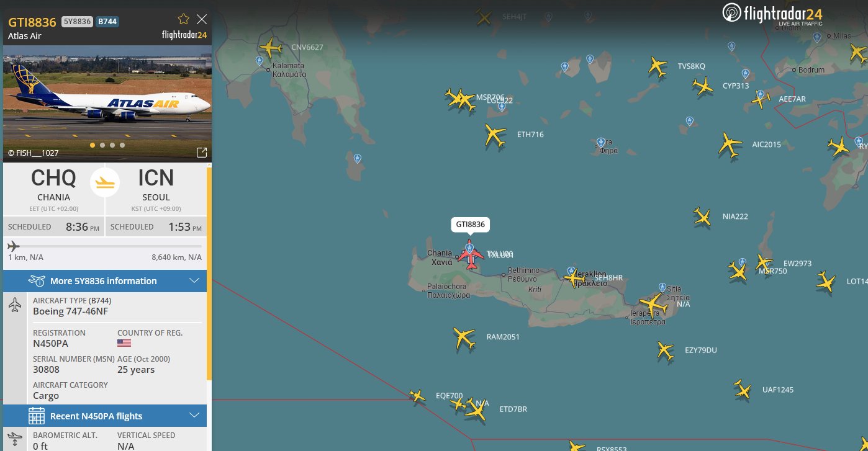Image resolution: width=868 pixels, height=451 pixels.
Task: Click the flight progress bar
Action: pos(105,246)
